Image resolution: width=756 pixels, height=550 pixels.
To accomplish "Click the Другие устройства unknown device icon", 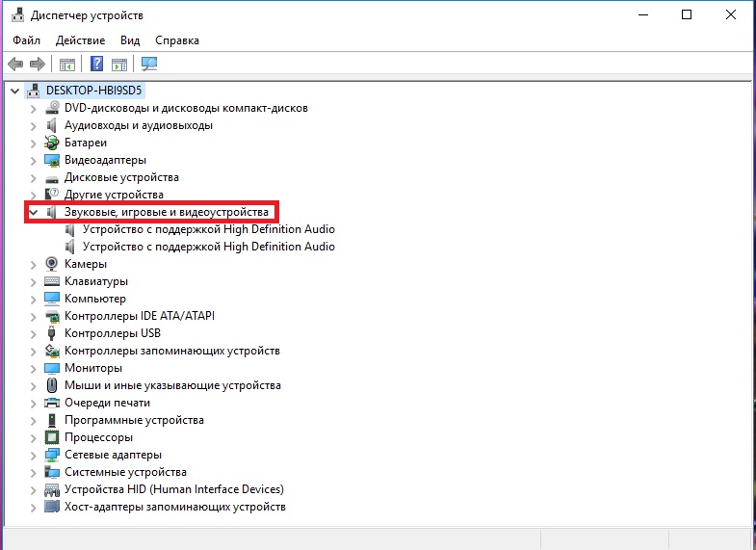I will pos(52,195).
